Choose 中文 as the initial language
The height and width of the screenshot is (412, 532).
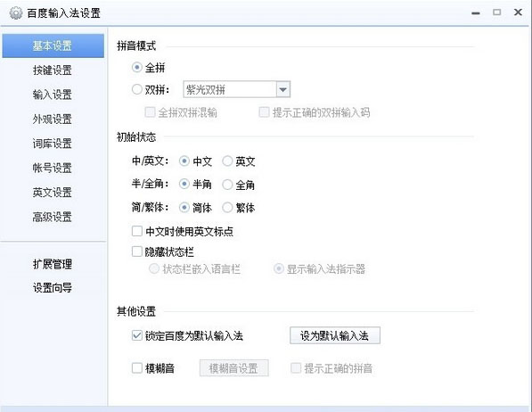click(x=184, y=161)
